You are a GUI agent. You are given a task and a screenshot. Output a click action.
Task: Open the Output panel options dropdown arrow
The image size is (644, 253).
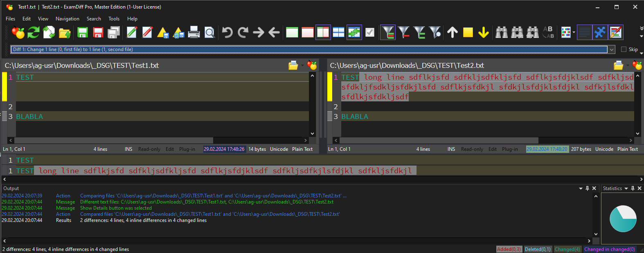pyautogui.click(x=581, y=188)
